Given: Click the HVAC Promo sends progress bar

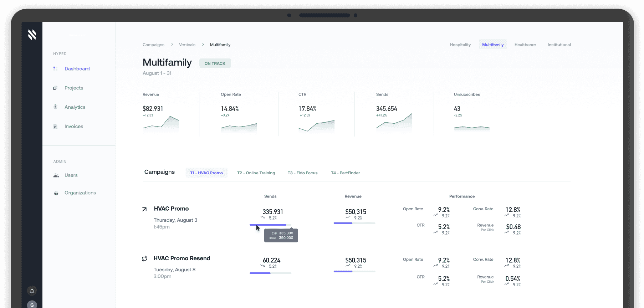Looking at the screenshot, I should (270, 225).
